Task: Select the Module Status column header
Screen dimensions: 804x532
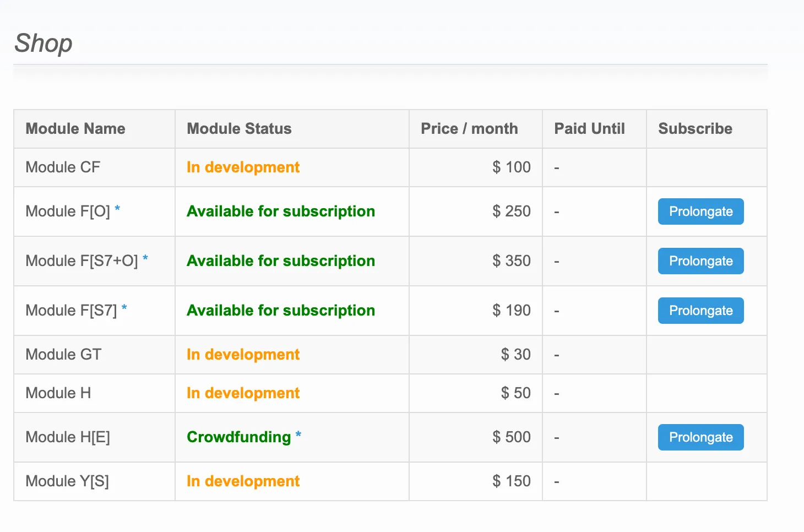Action: click(x=239, y=128)
